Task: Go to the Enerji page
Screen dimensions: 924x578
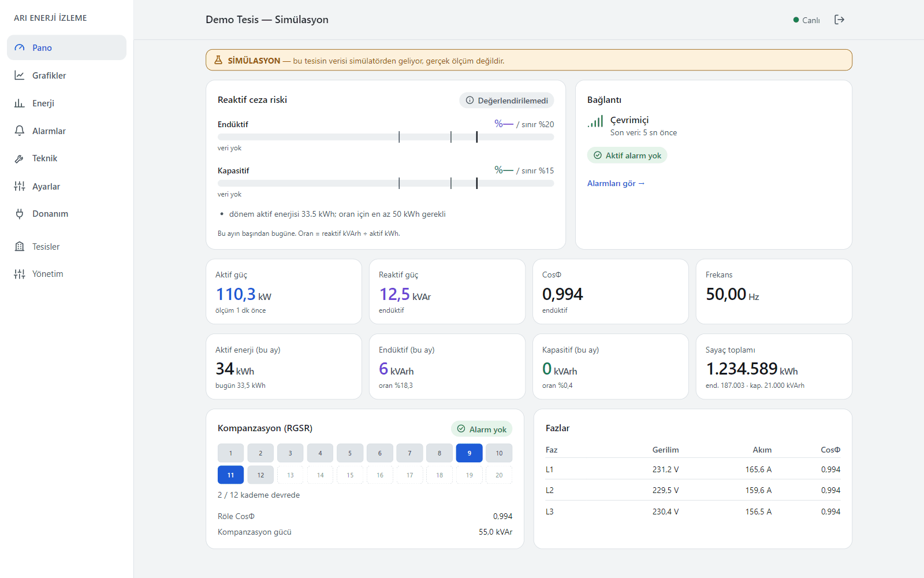Action: coord(67,103)
